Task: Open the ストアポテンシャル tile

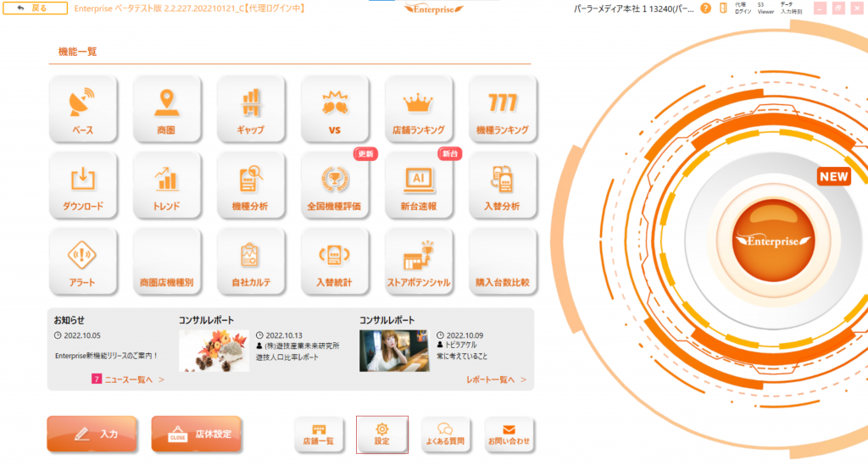Action: pos(419,262)
